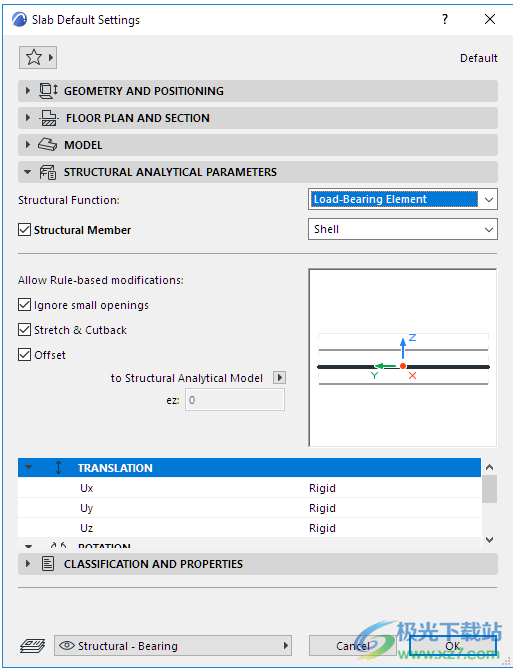
Task: Toggle the Structural Member checkbox
Action: point(24,229)
